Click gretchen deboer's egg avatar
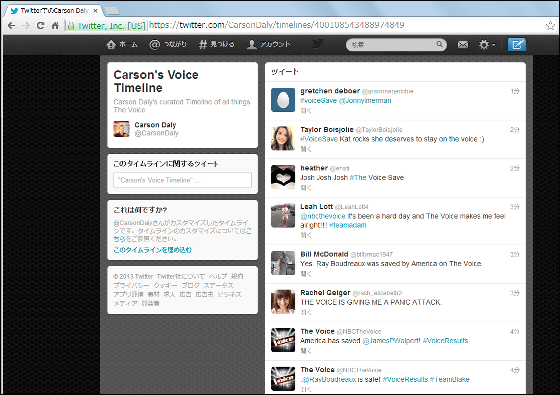 tap(283, 100)
